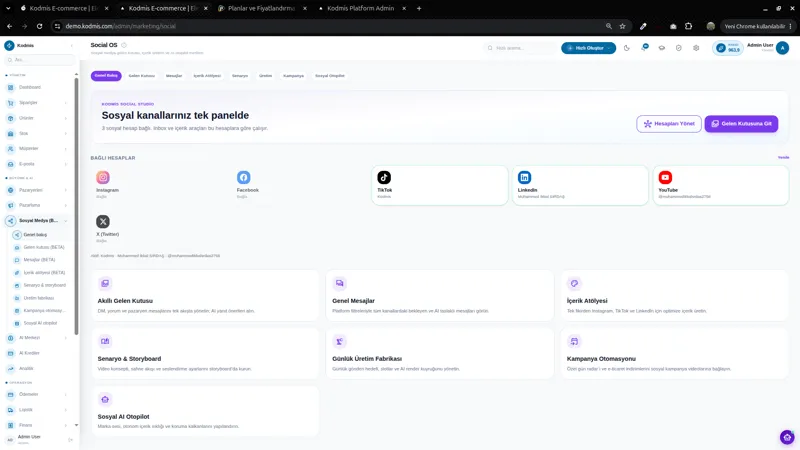Screen dimensions: 800x450
Task: Open the floating assistant button at bottom right
Action: pos(787,437)
